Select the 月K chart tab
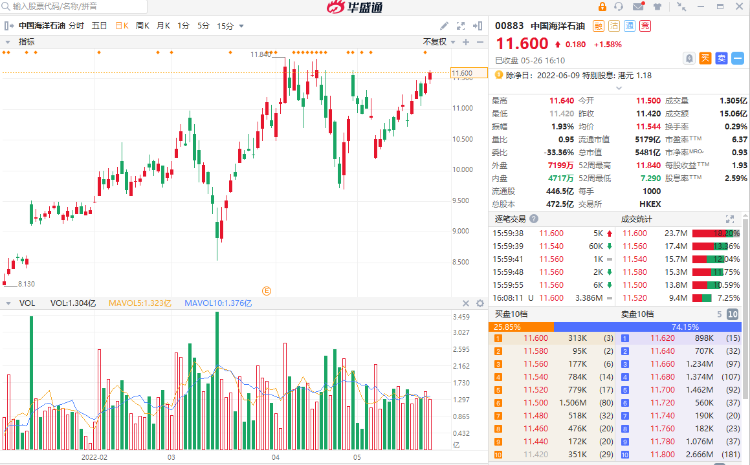 (163, 26)
